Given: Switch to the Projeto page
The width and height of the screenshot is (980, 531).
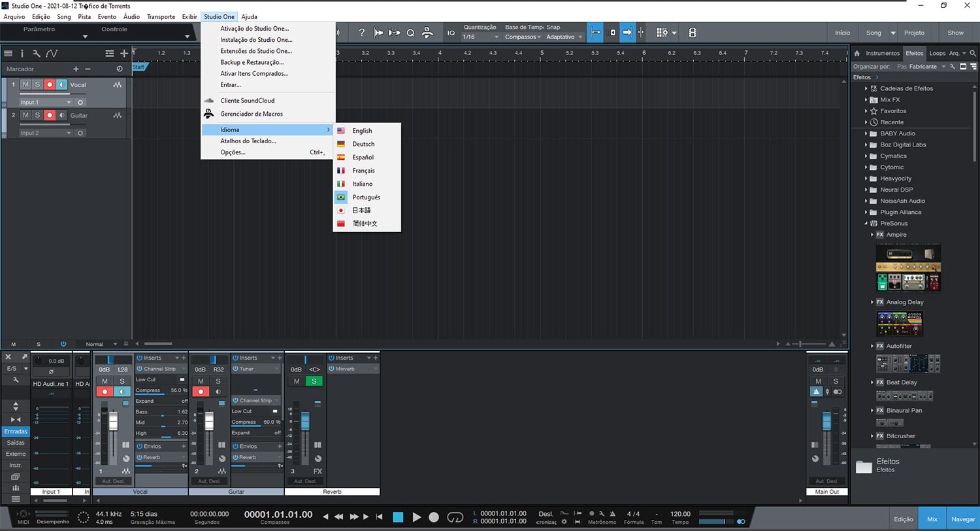Looking at the screenshot, I should [915, 33].
